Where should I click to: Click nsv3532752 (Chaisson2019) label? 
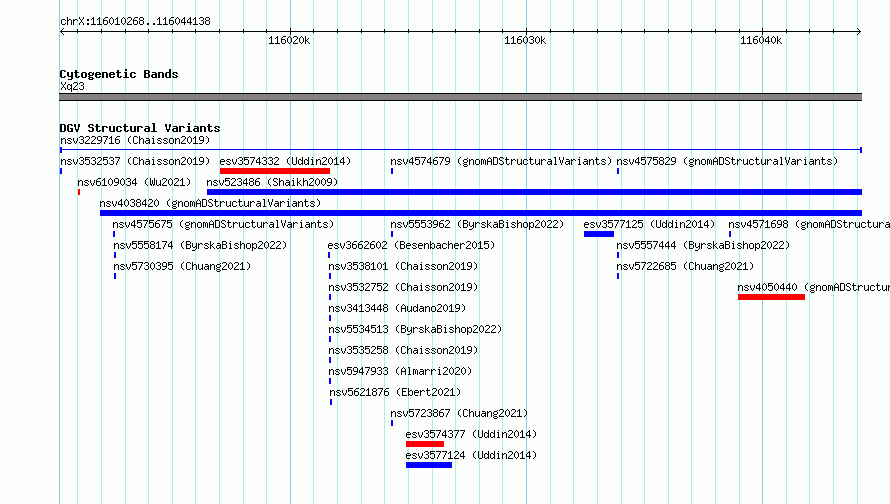[404, 287]
